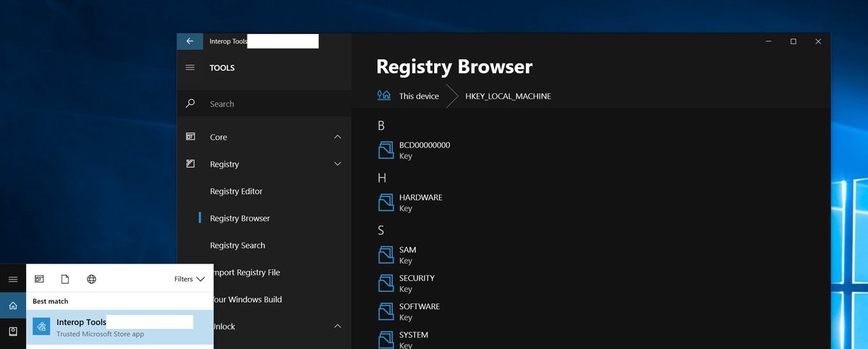This screenshot has height=349, width=868.
Task: Click HKEY_LOCAL_MACHINE breadcrumb
Action: [508, 96]
